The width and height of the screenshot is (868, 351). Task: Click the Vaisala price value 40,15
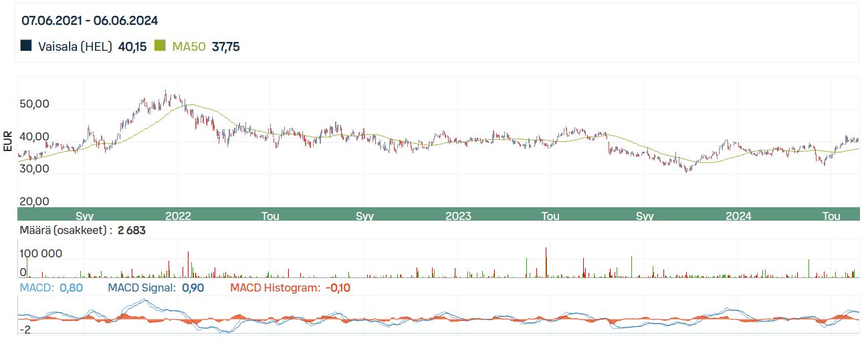[132, 47]
